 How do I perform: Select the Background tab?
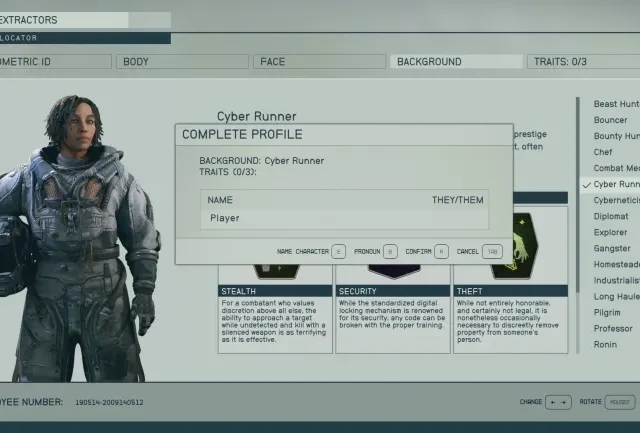pyautogui.click(x=456, y=61)
